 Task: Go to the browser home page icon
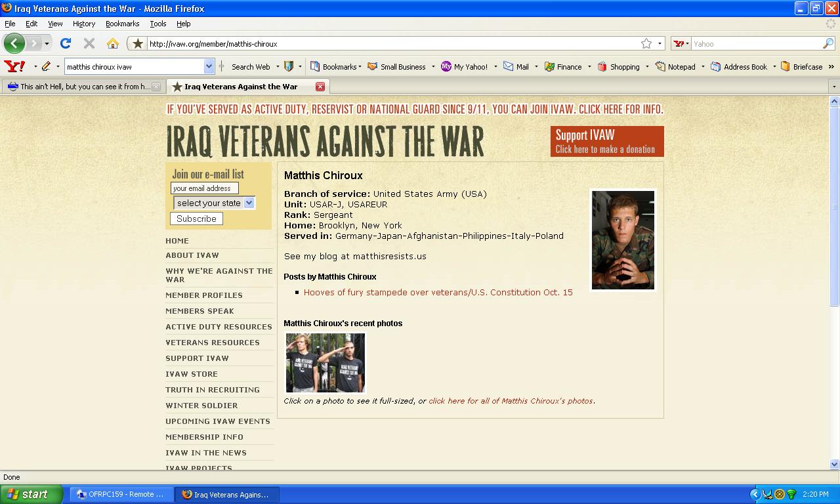tap(113, 43)
